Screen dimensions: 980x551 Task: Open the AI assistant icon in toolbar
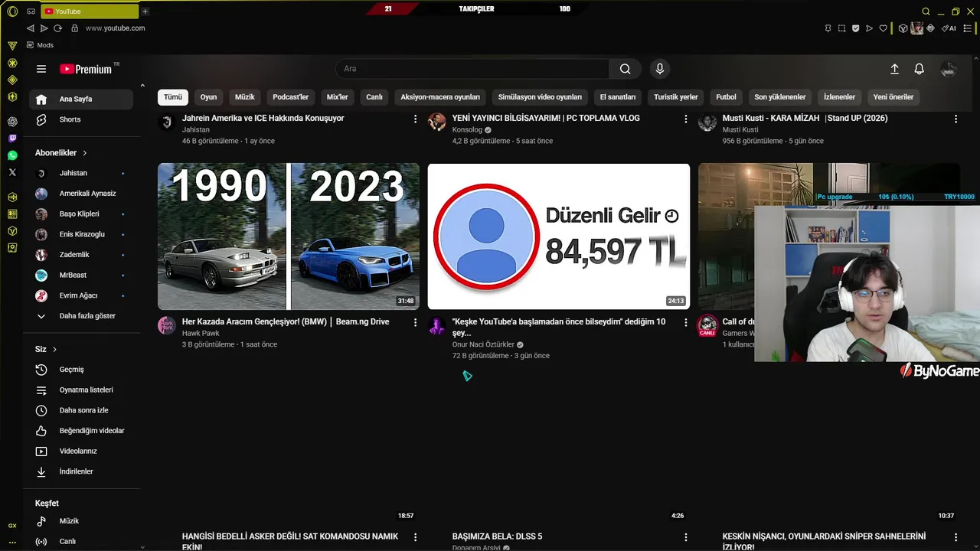pos(950,28)
